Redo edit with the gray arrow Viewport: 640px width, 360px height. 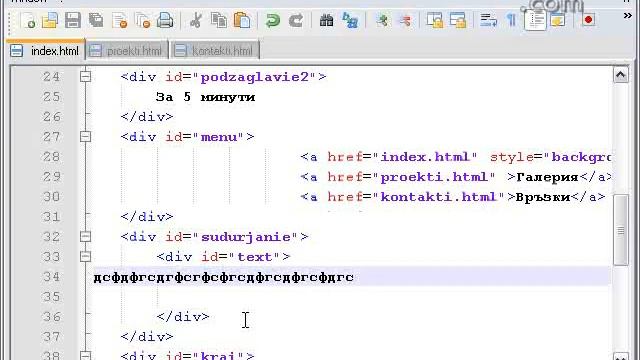pos(296,20)
